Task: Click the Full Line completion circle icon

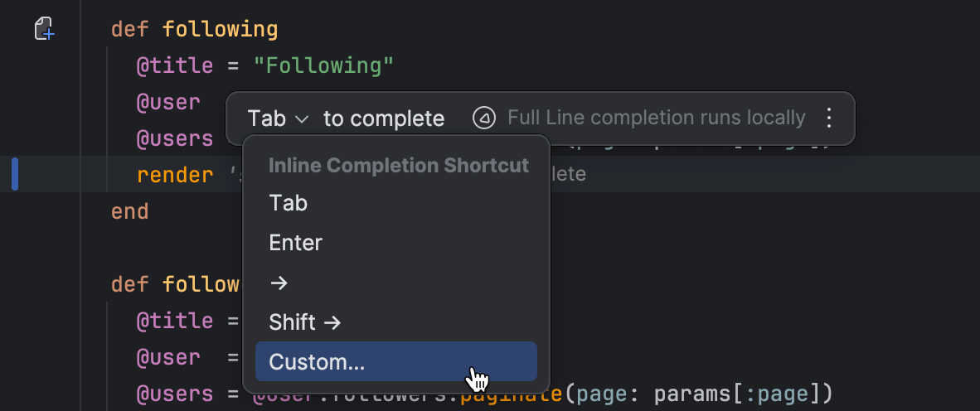Action: [x=483, y=118]
